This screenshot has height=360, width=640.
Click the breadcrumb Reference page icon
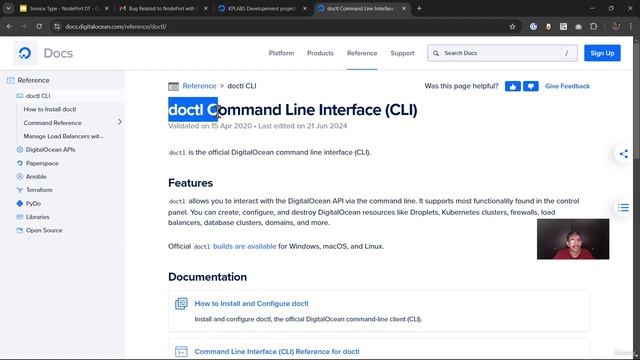pyautogui.click(x=173, y=86)
